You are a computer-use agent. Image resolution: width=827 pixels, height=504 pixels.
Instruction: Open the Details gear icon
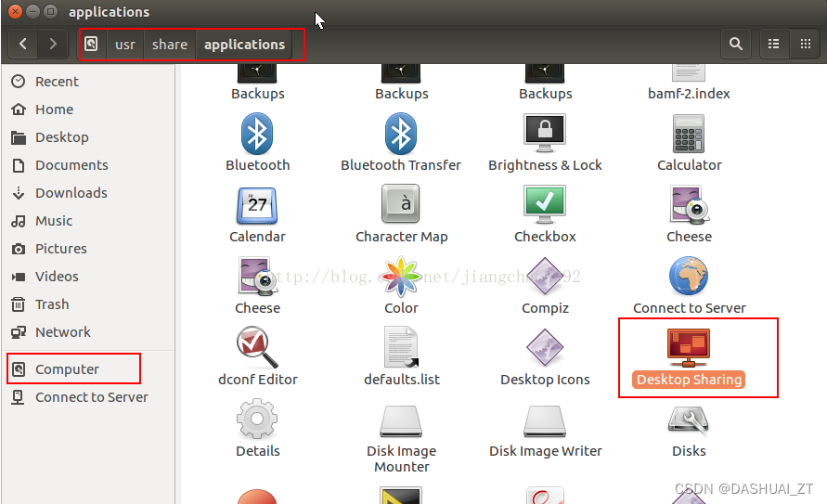(257, 420)
